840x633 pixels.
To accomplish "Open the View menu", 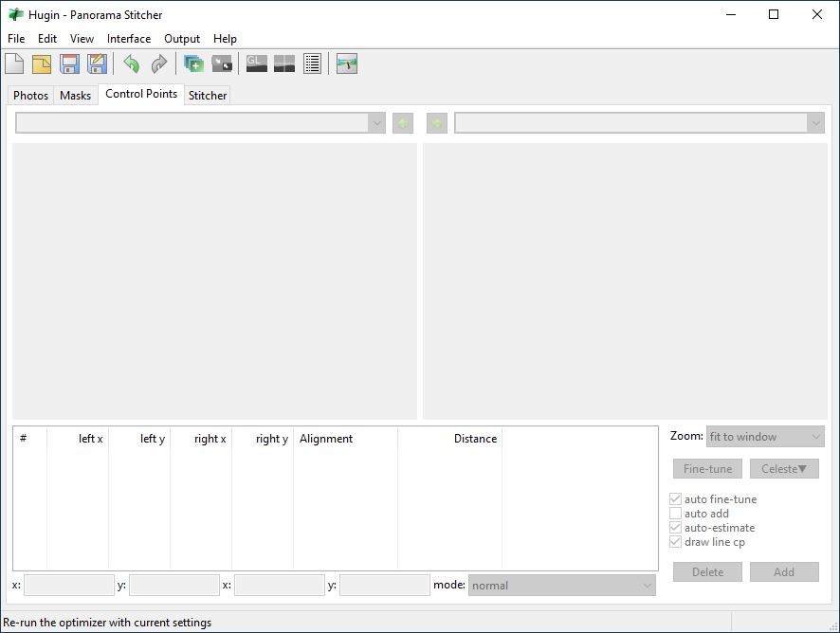I will point(82,39).
